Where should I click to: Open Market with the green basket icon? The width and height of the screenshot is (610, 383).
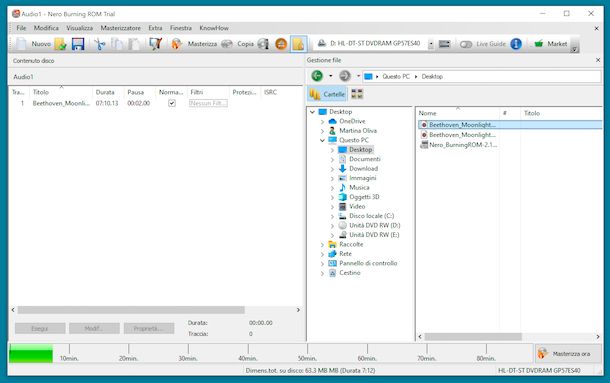[538, 44]
